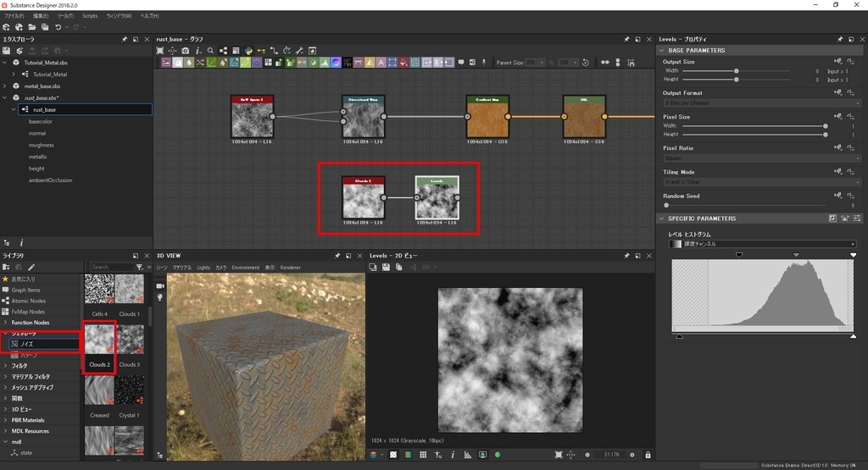Click the camera export icon in graph toolbar
Viewport: 868px width, 470px height.
tap(186, 51)
